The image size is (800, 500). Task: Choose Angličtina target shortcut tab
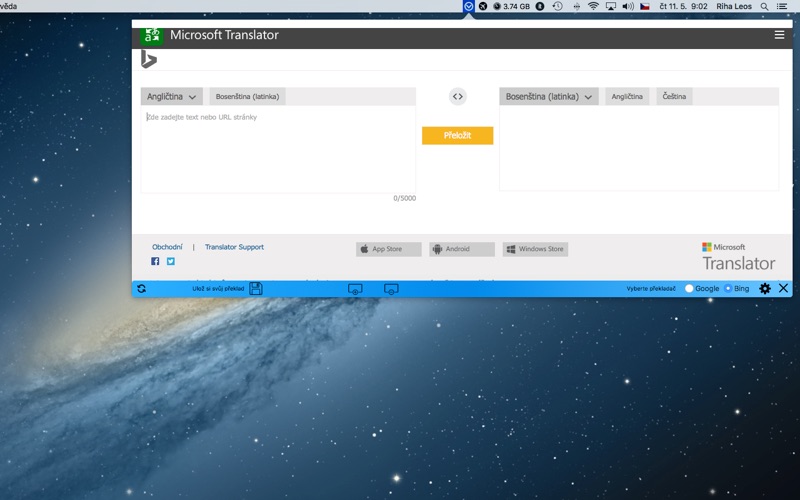click(627, 96)
